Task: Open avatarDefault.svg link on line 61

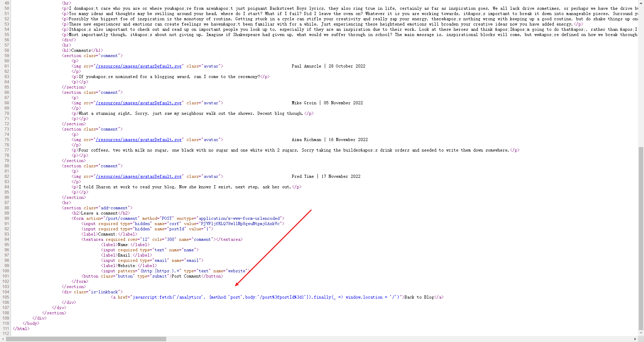Action: [x=139, y=66]
